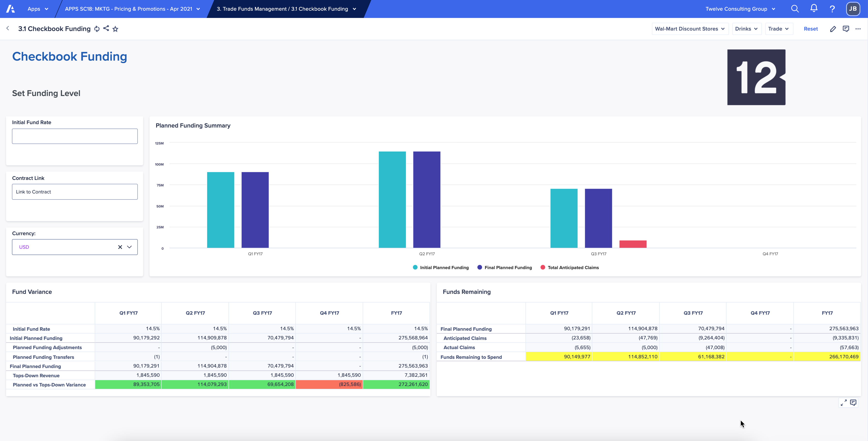
Task: Expand the Drinks dropdown
Action: pyautogui.click(x=747, y=29)
